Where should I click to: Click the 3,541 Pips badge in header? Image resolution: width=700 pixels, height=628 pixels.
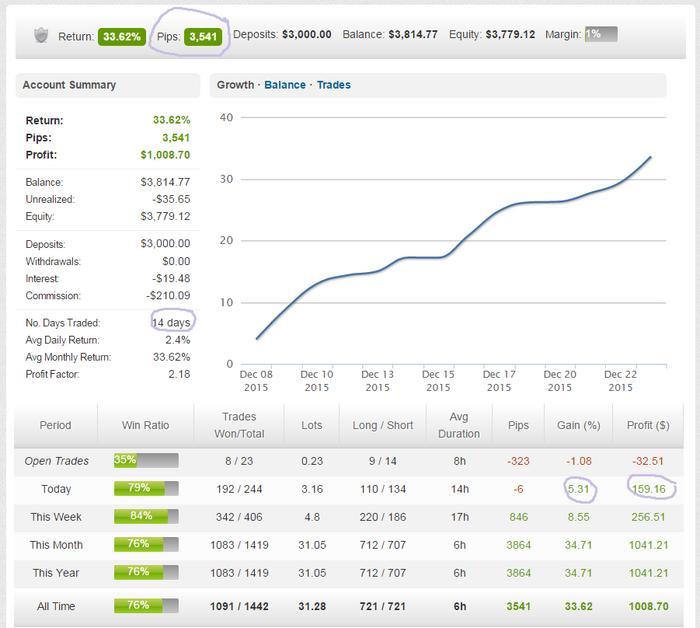pyautogui.click(x=203, y=37)
